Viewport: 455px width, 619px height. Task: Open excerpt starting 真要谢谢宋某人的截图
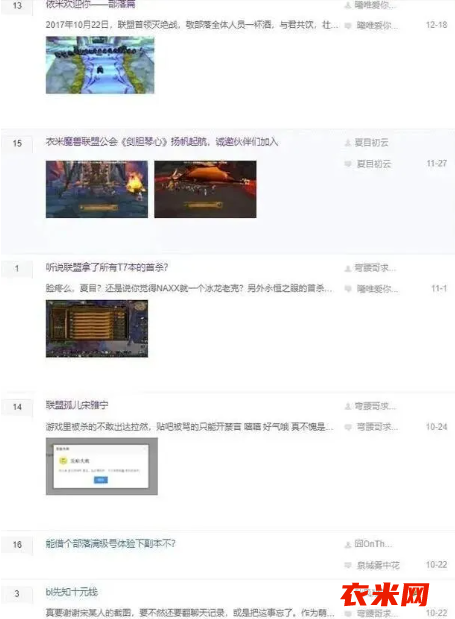pyautogui.click(x=189, y=612)
